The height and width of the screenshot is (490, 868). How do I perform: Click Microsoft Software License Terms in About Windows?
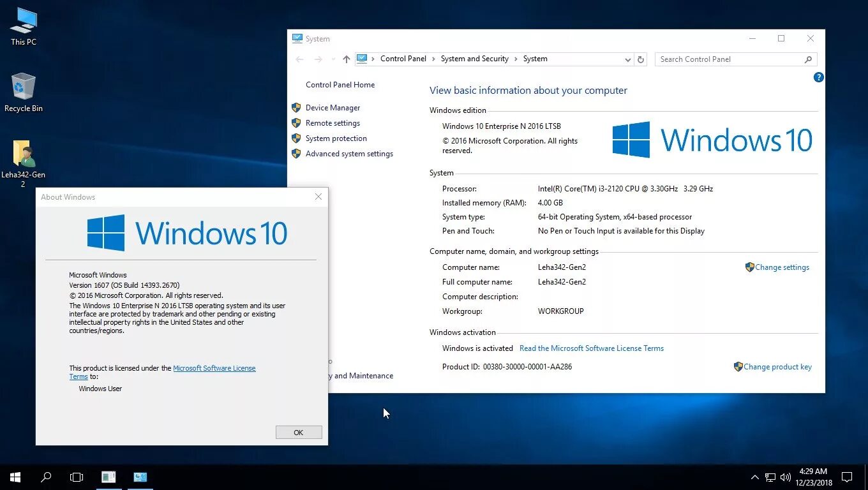pos(214,368)
